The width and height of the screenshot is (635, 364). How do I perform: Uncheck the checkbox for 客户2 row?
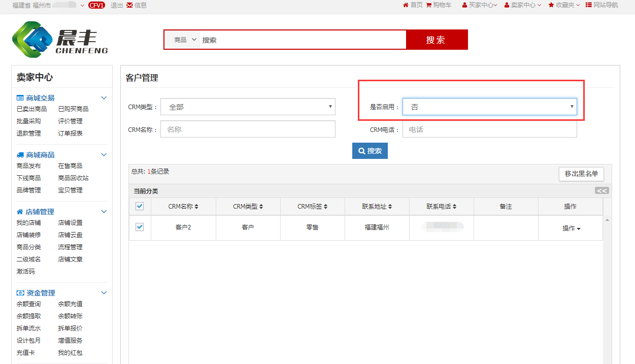click(140, 227)
